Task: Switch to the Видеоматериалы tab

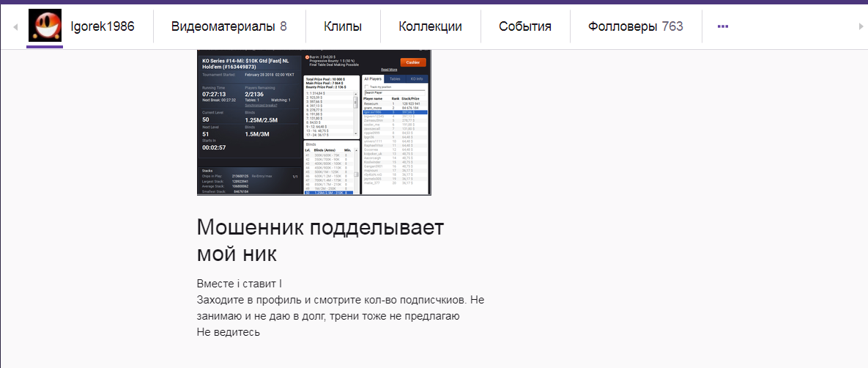Action: [229, 26]
